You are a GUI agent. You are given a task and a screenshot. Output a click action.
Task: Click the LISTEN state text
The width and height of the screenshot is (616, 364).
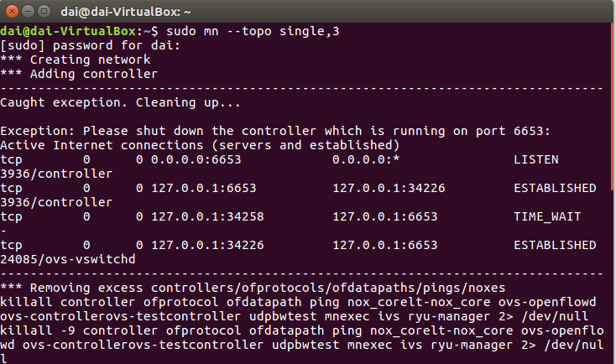(x=536, y=159)
